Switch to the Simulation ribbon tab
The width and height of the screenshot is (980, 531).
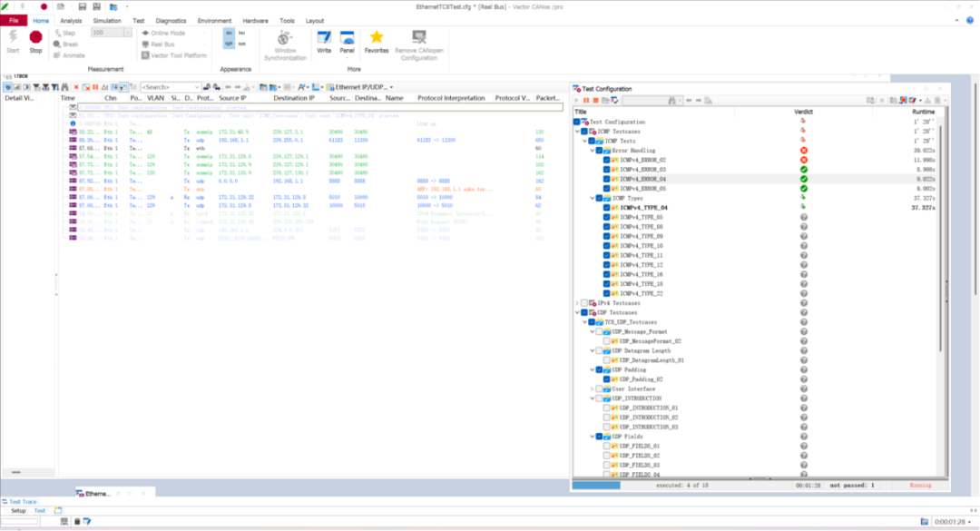[x=107, y=21]
